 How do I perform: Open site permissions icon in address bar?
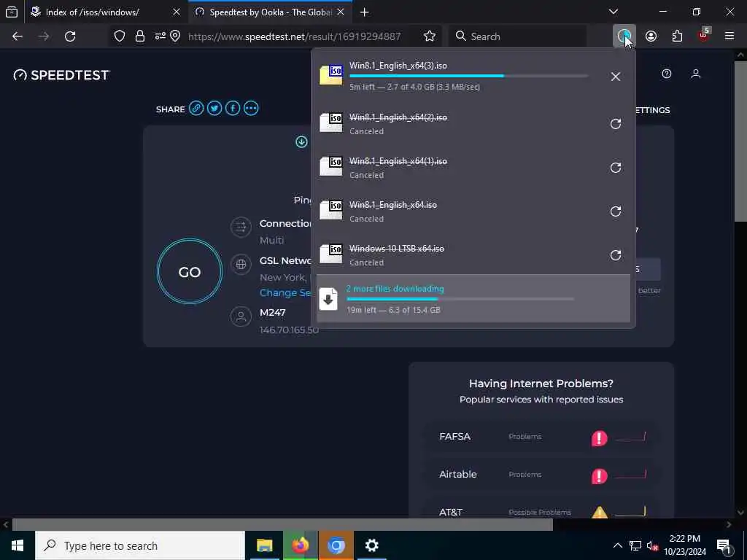pos(160,36)
